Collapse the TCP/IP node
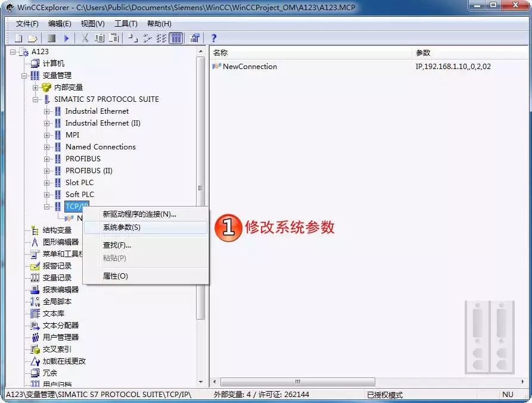This screenshot has height=403, width=532. click(47, 207)
